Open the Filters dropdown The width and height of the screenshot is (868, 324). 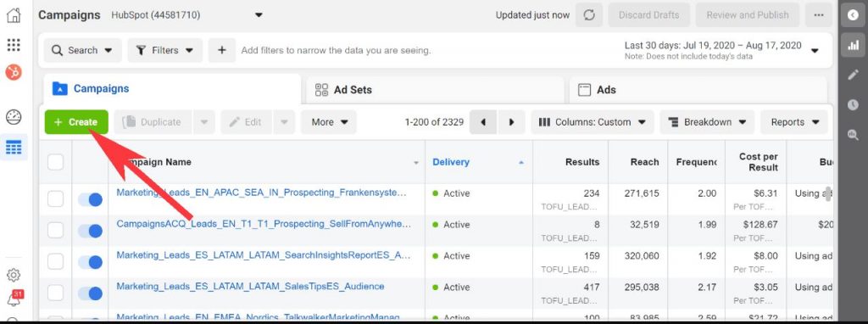tap(165, 50)
